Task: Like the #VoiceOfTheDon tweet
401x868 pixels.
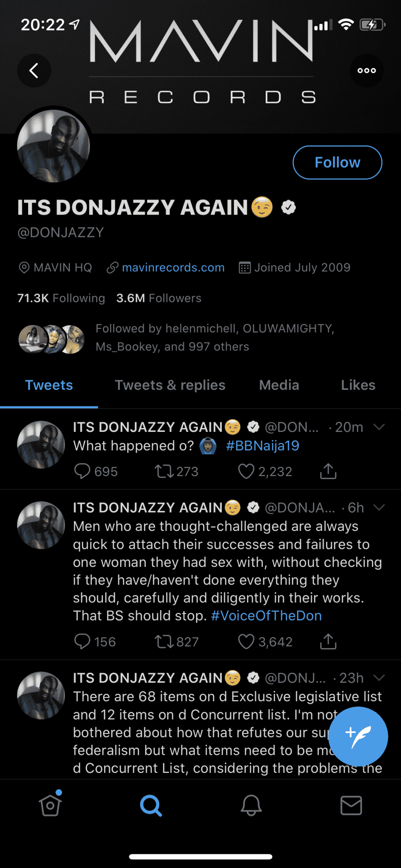Action: point(246,642)
